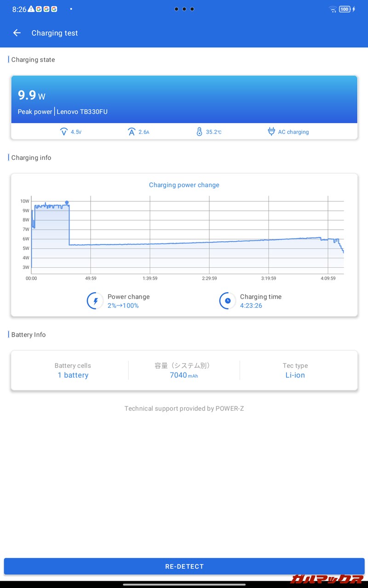The image size is (368, 588).
Task: Tap the Technical support POWER-Z text
Action: [184, 408]
